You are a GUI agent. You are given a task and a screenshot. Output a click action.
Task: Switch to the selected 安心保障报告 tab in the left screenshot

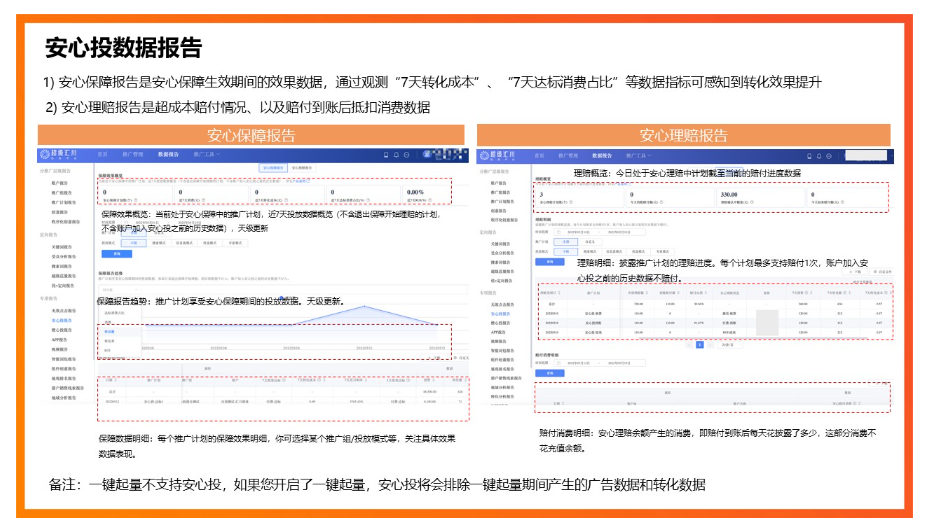pos(273,168)
